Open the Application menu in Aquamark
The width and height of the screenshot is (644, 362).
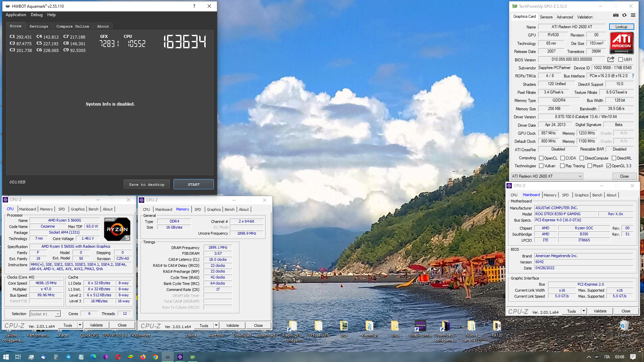click(x=16, y=15)
